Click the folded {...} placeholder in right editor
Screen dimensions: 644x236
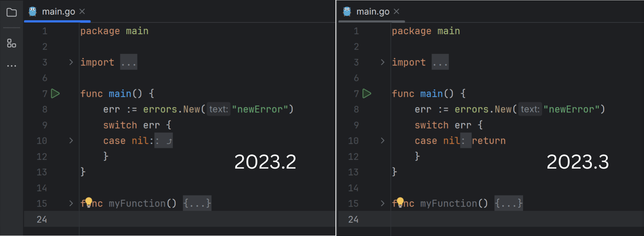coord(508,203)
